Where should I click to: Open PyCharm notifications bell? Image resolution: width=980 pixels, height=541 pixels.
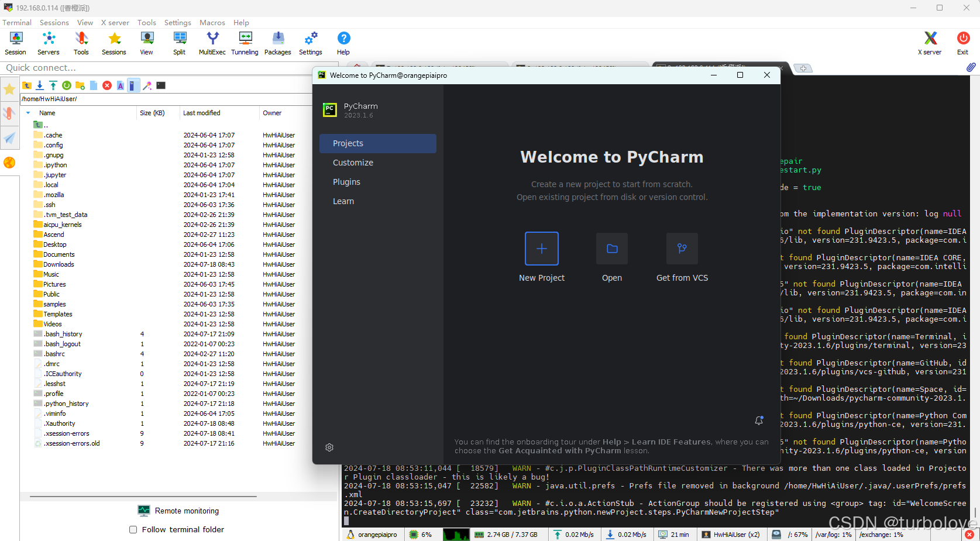(759, 421)
